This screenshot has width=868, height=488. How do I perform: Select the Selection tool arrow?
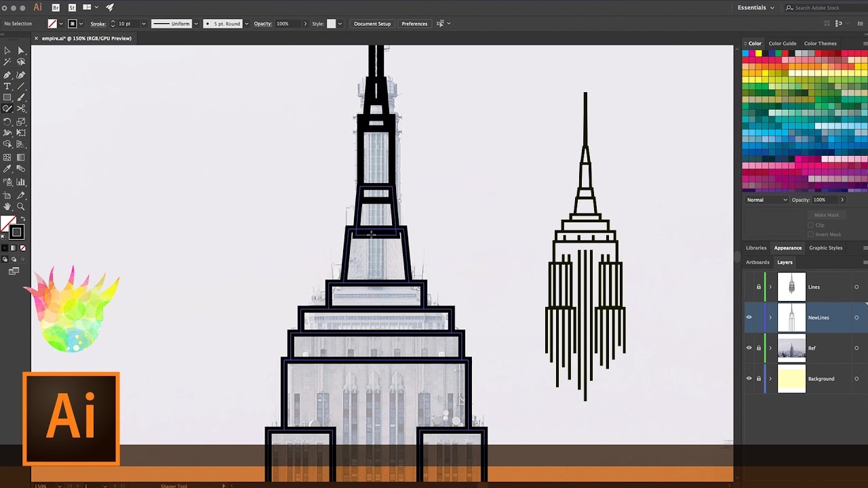[7, 51]
